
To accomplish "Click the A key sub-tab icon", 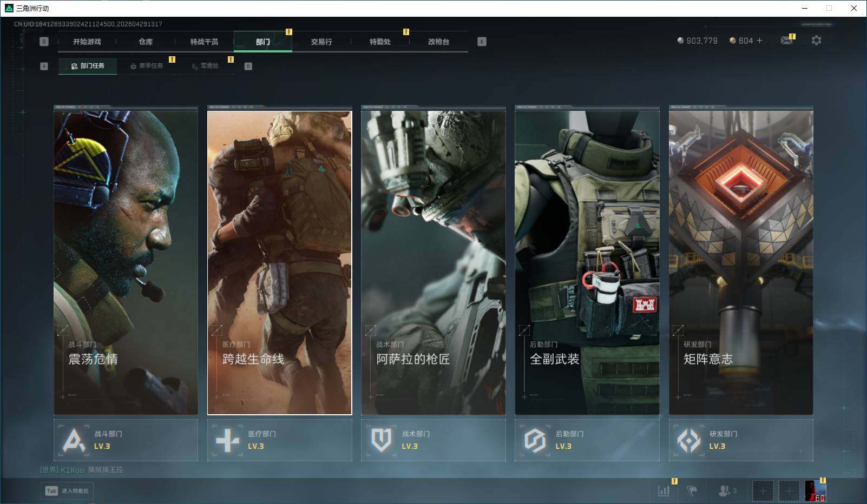I will pyautogui.click(x=44, y=66).
